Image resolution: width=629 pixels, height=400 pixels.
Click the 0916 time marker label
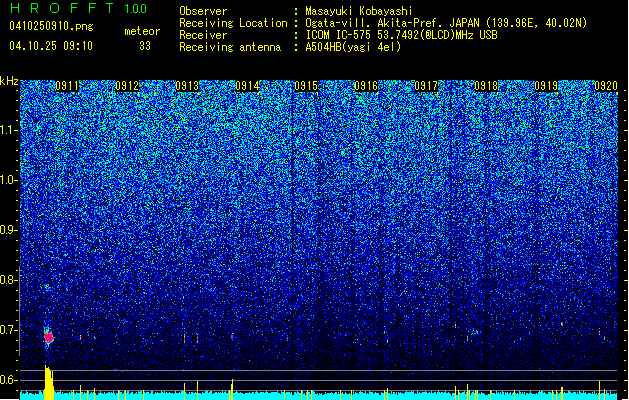pyautogui.click(x=366, y=86)
